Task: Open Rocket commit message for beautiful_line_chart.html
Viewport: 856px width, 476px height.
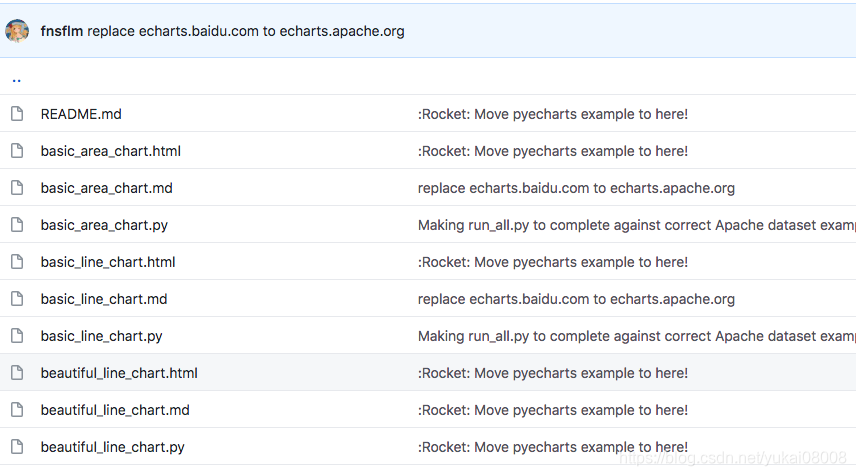Action: coord(552,373)
